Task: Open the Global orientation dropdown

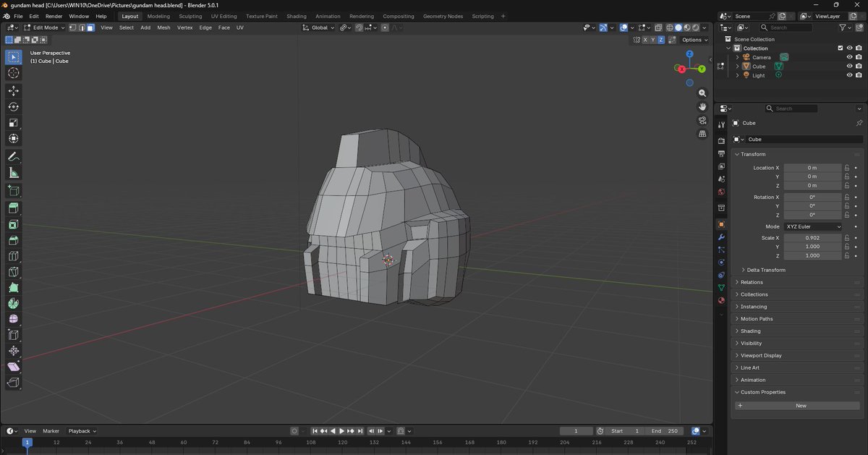Action: [318, 27]
